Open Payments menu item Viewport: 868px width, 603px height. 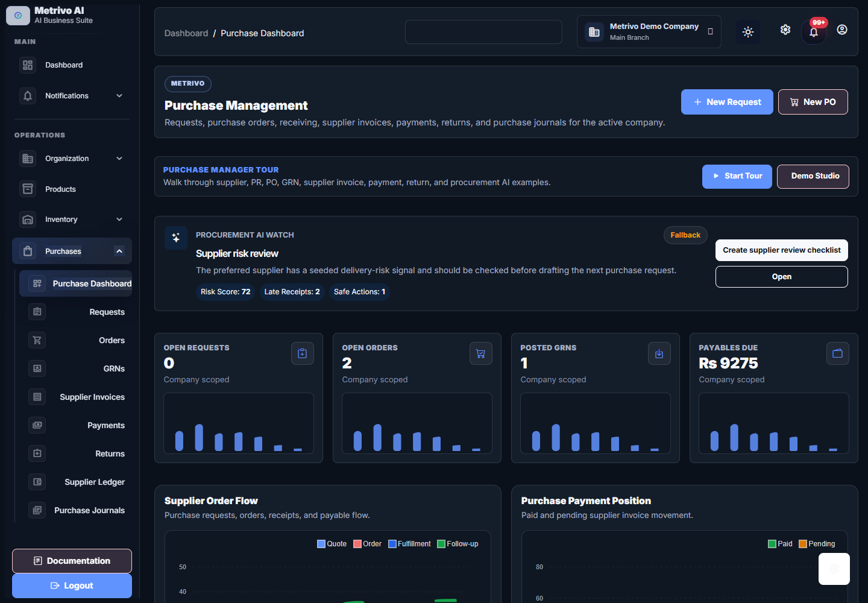tap(77, 425)
